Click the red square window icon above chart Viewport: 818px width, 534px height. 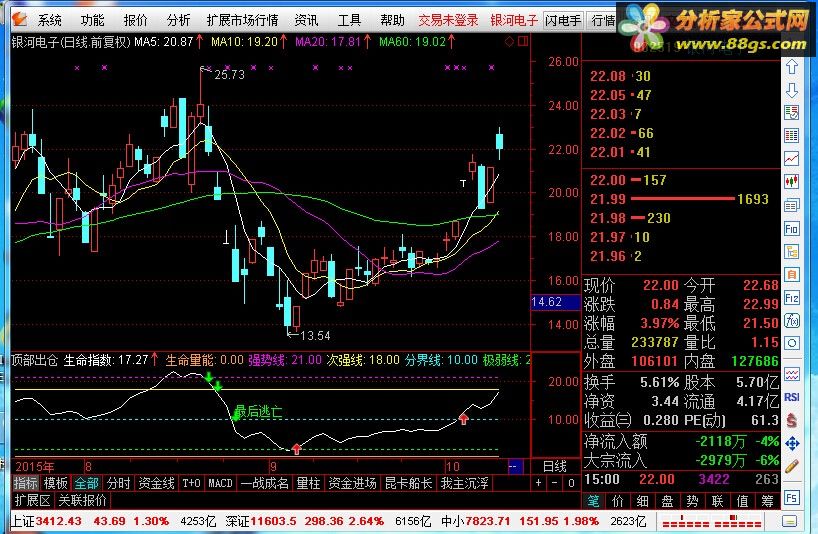523,41
